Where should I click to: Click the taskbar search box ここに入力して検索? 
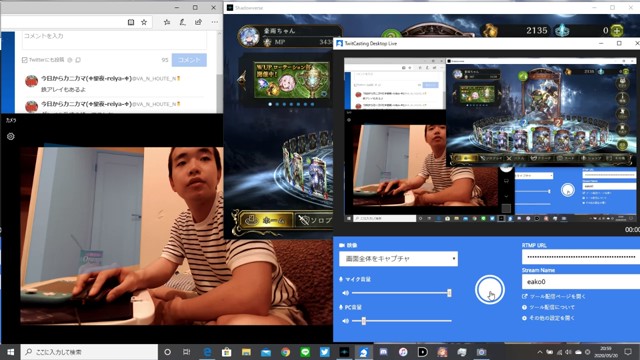(89, 352)
